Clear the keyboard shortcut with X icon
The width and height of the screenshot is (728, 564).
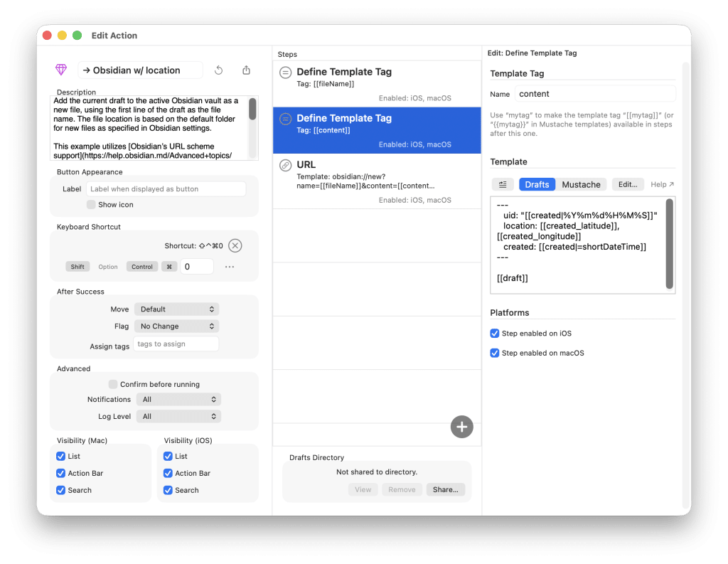(235, 246)
